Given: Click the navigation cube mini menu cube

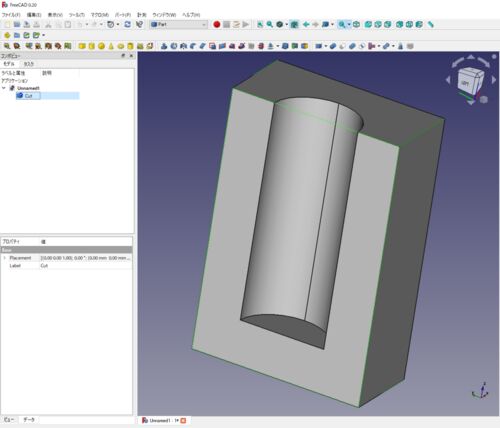Looking at the screenshot, I should [x=484, y=99].
